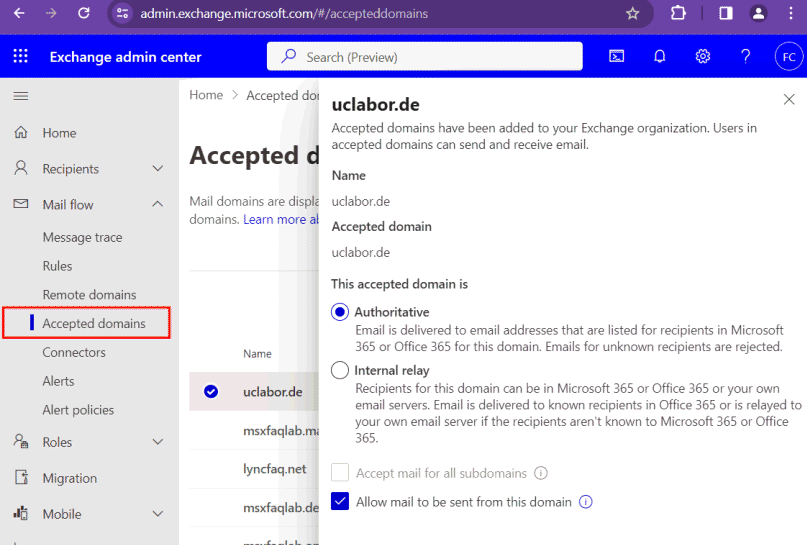
Task: Open Remote domains
Action: coord(90,295)
